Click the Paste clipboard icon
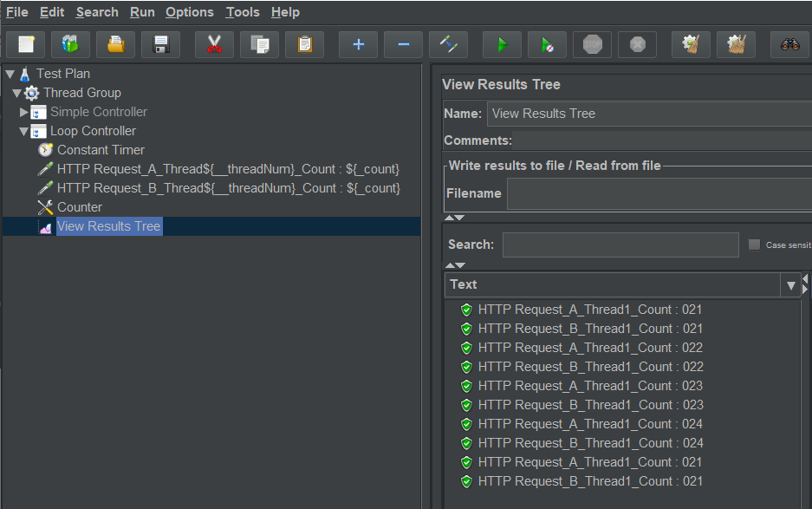812x509 pixels. pos(304,44)
